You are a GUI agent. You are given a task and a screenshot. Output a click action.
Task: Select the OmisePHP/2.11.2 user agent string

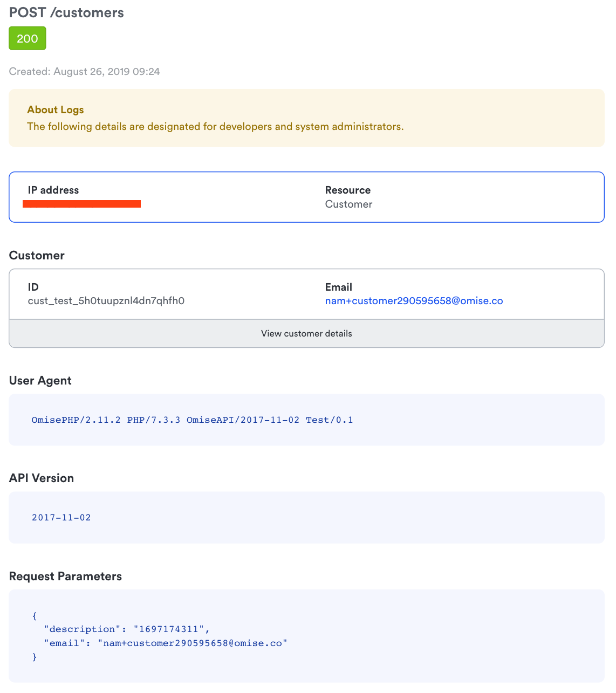coord(193,420)
